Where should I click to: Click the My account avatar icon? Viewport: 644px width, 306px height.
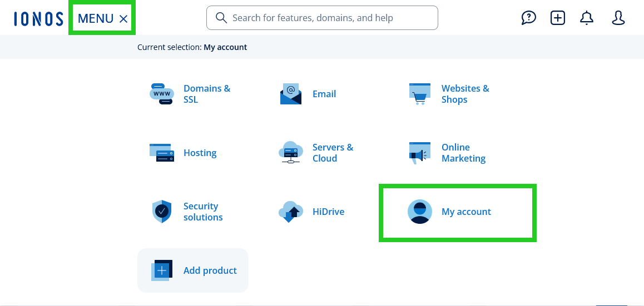click(x=420, y=212)
